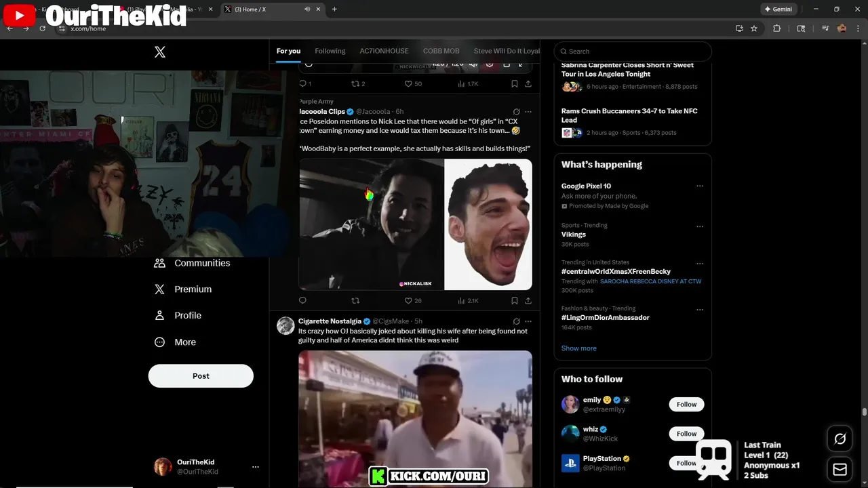
Task: Open options for Google Pixel 10 promotion
Action: [x=700, y=186]
